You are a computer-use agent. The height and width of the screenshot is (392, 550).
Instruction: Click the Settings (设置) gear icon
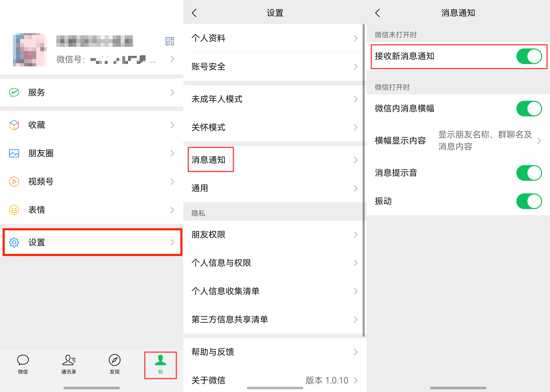14,242
